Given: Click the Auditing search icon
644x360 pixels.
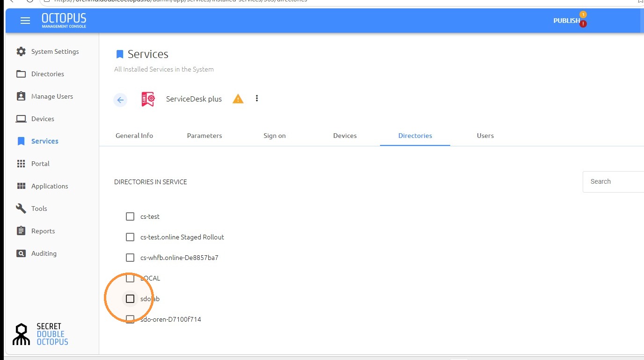Looking at the screenshot, I should [x=21, y=253].
